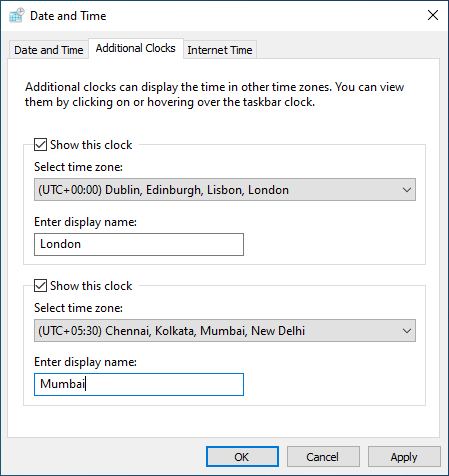449x476 pixels.
Task: Switch to the Internet Time tab
Action: 220,50
